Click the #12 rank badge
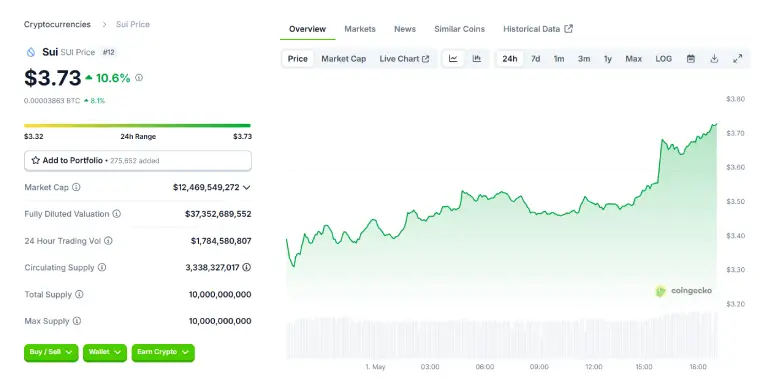This screenshot has height=388, width=783. [108, 52]
